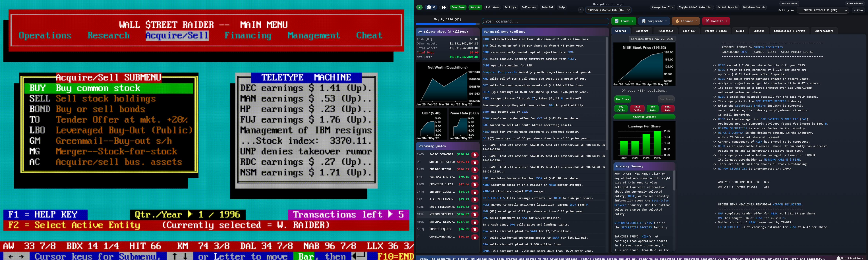868x260 pixels.
Task: Expand the Trade button dropdown arrow
Action: (632, 21)
